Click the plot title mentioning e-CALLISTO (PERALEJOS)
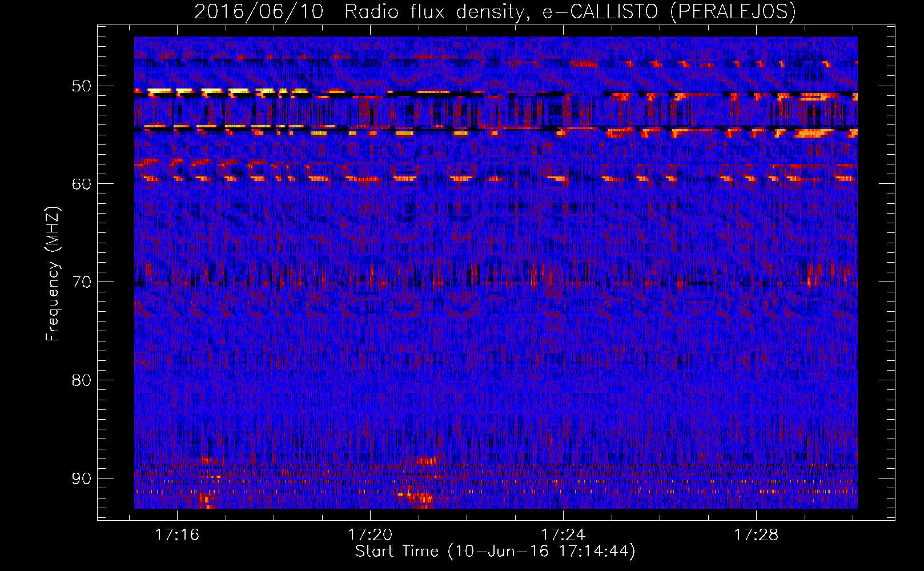 point(495,12)
